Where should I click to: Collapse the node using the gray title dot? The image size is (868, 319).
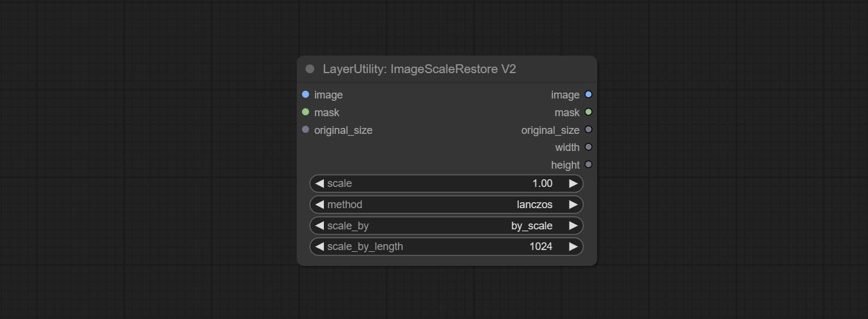310,69
